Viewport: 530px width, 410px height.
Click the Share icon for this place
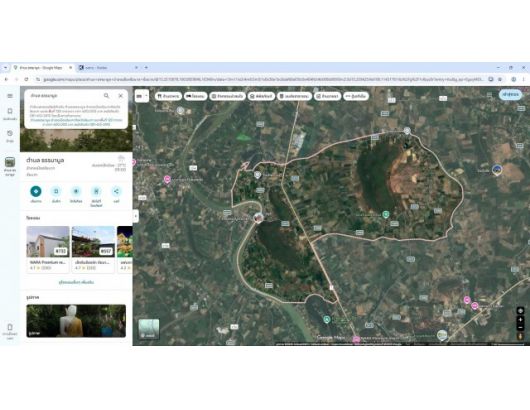pyautogui.click(x=116, y=191)
